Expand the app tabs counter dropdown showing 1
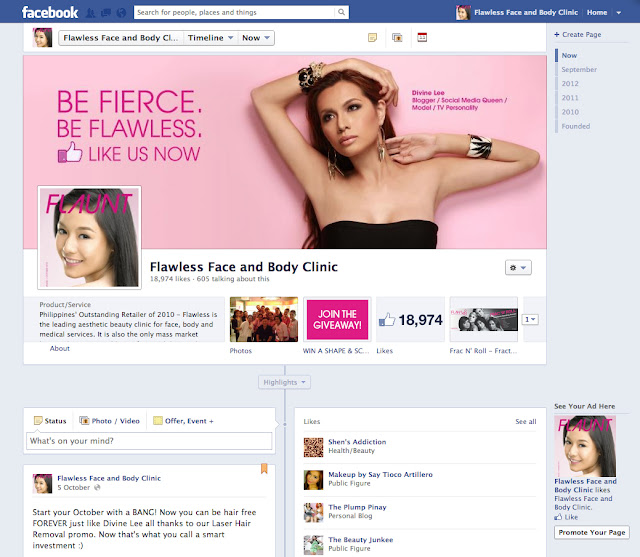The height and width of the screenshot is (557, 640). [530, 320]
